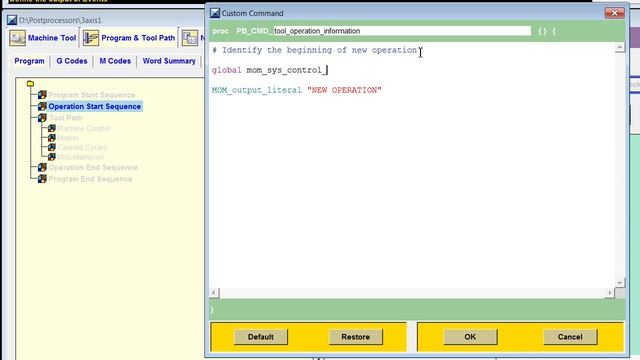Open the Operation Start Sequence item
640x360 pixels.
(x=95, y=106)
